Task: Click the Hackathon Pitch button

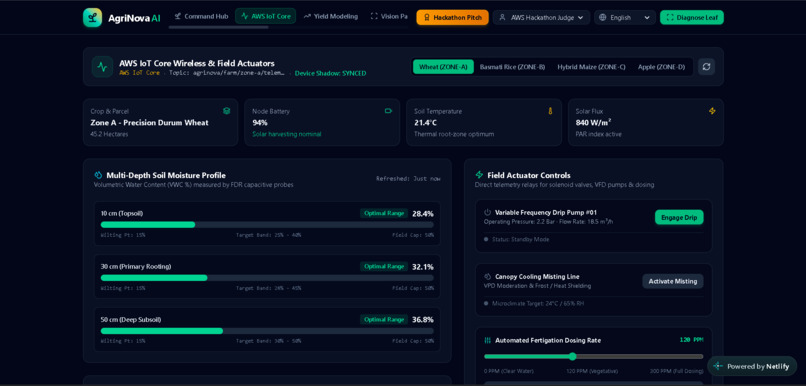Action: click(452, 17)
